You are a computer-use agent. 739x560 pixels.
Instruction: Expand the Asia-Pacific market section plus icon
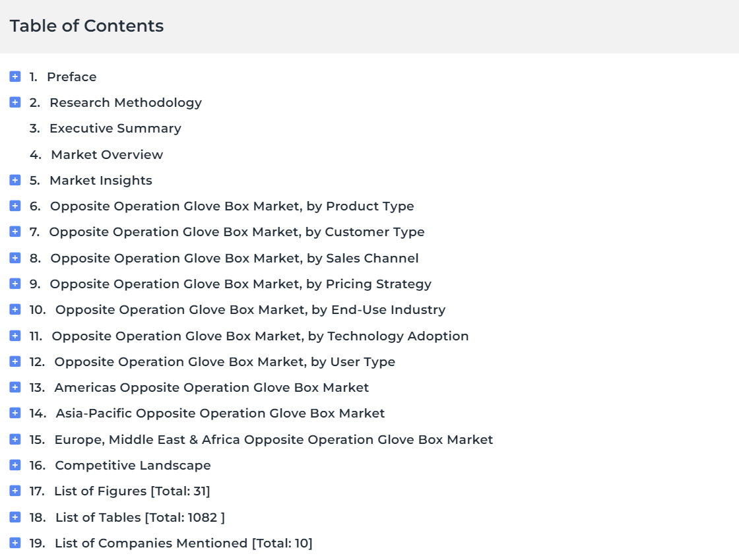coord(15,413)
